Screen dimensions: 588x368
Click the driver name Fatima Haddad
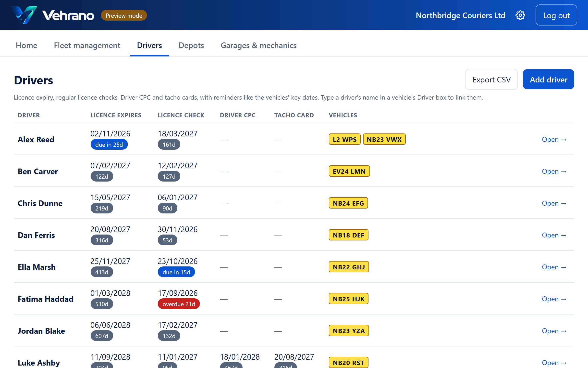pyautogui.click(x=46, y=299)
